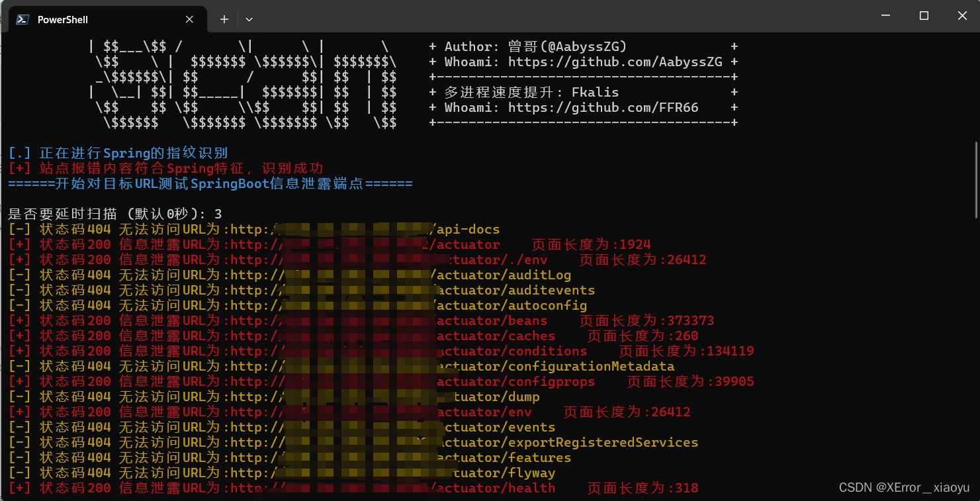Close the PowerShell tab with its X

[x=189, y=19]
